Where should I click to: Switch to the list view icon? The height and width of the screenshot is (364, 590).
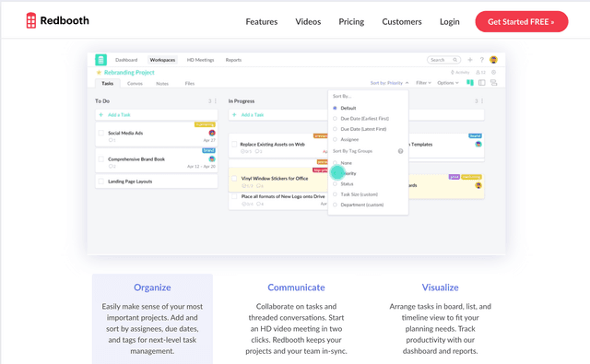(481, 82)
